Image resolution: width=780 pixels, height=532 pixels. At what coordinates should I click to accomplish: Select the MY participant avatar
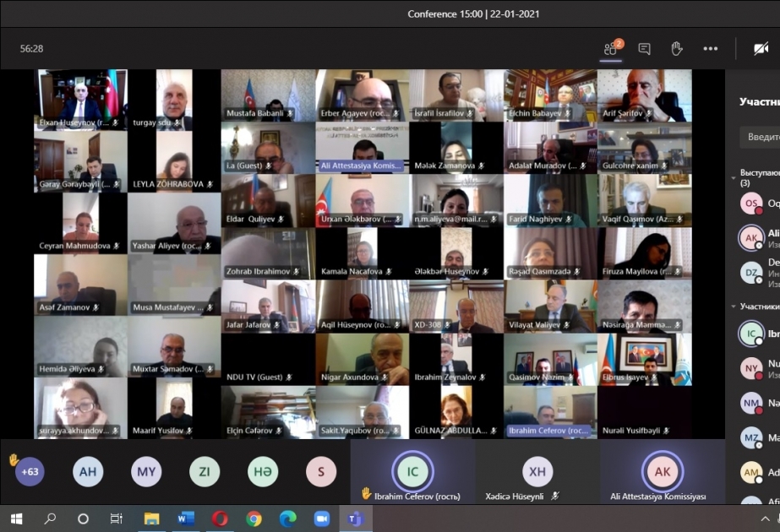click(x=146, y=471)
